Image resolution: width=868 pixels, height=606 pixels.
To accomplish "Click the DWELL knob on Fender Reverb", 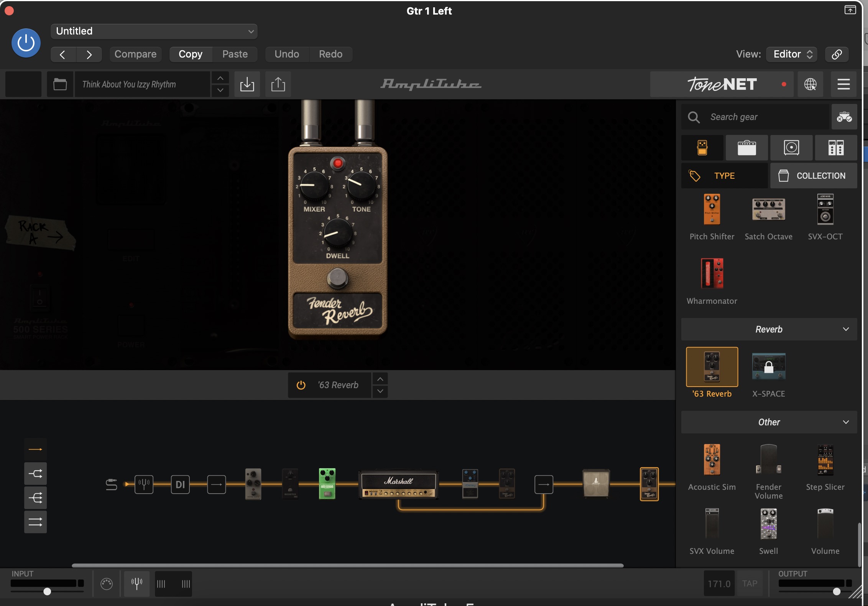I will coord(338,232).
